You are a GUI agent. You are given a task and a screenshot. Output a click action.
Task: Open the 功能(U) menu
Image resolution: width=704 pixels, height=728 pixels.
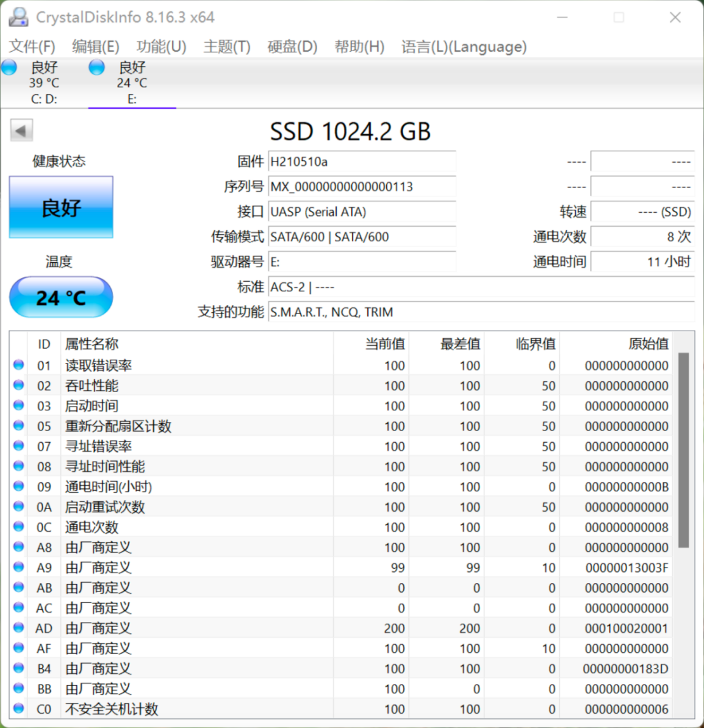161,46
